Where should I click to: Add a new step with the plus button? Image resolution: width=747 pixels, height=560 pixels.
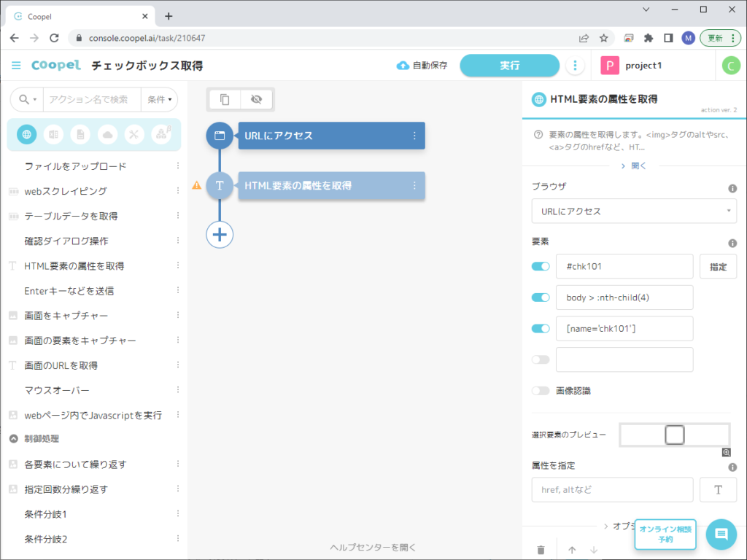(x=220, y=235)
